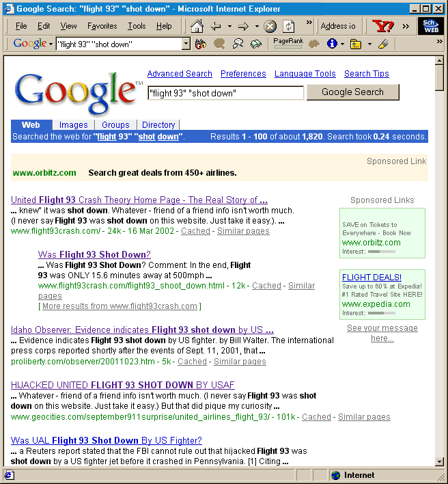The height and width of the screenshot is (484, 448).
Task: Open the Back button history dropdown arrow
Action: [229, 27]
